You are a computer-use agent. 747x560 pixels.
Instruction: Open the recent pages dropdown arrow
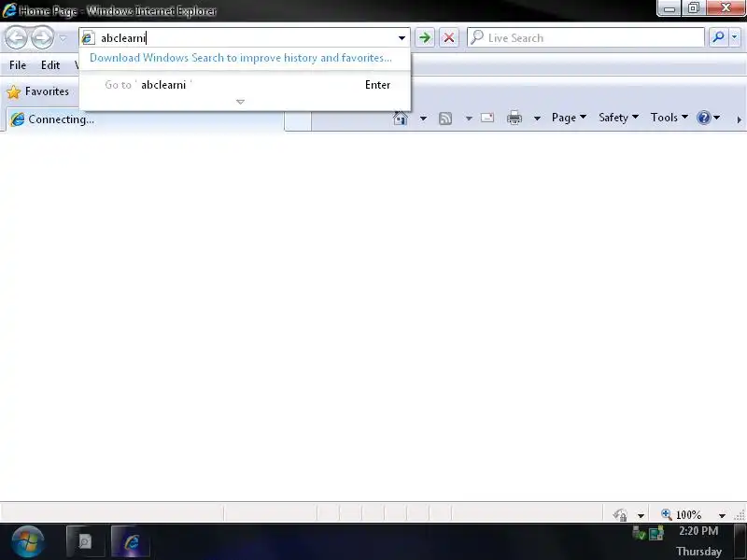click(63, 38)
